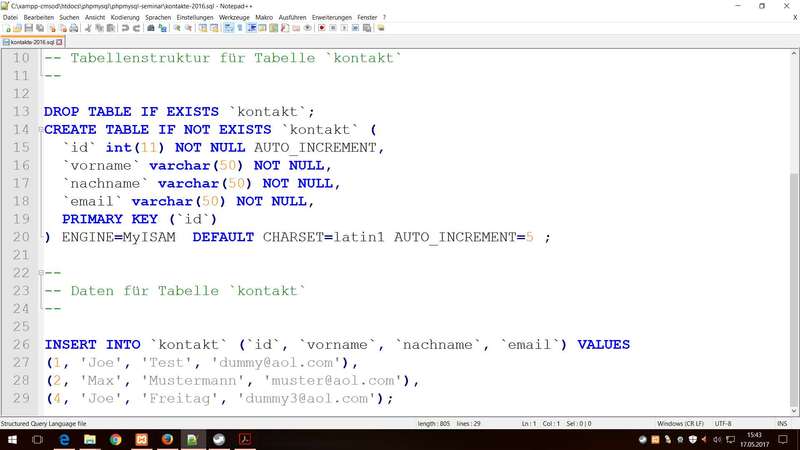This screenshot has height=450, width=800.
Task: Open the Fenster menu
Action: tap(367, 17)
